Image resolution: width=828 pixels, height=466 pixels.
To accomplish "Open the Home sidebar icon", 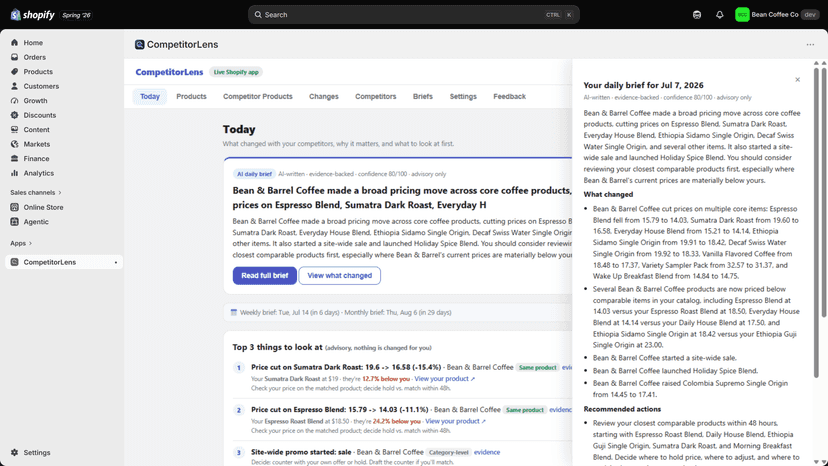I will 14,42.
